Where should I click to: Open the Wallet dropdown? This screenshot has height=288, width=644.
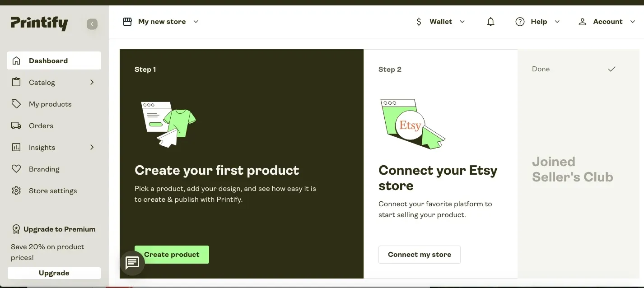coord(440,22)
